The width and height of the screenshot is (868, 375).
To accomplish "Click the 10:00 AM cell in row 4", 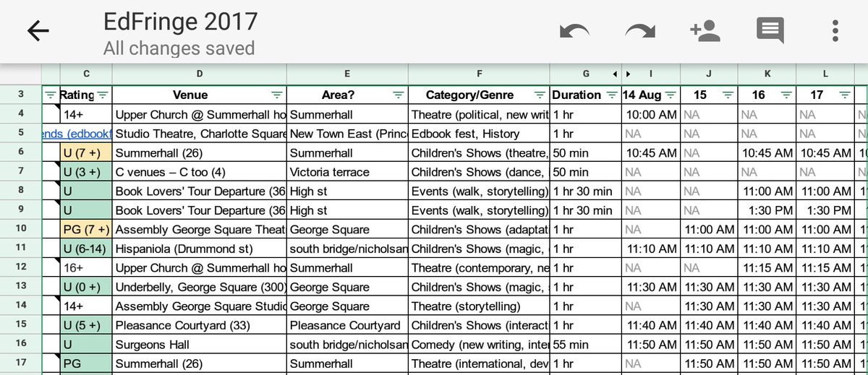I will [651, 114].
